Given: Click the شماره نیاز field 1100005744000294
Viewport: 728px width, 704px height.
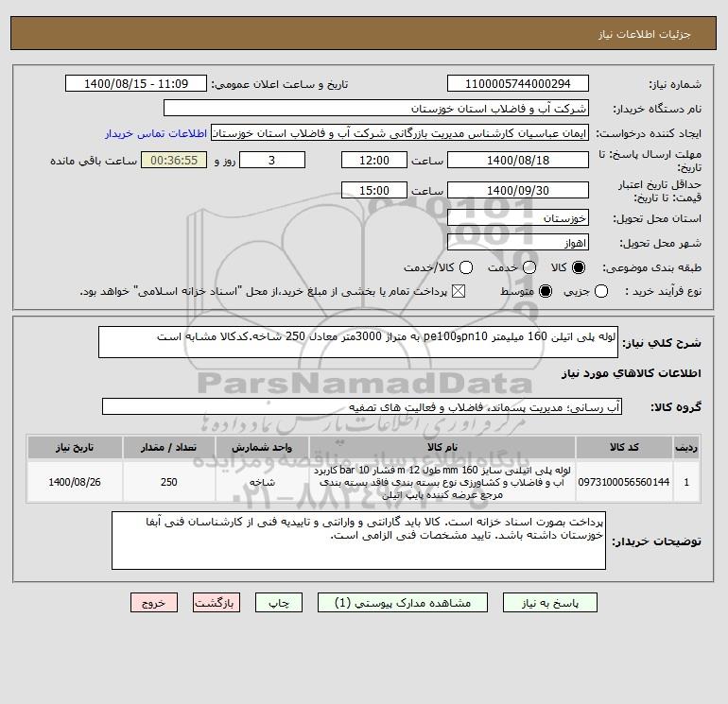Looking at the screenshot, I should [518, 84].
